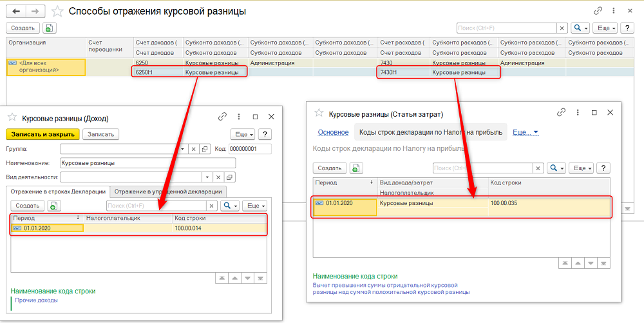Switch to Отражение в упрощенной декларации tab
Viewport: 644px width, 323px height.
[168, 191]
